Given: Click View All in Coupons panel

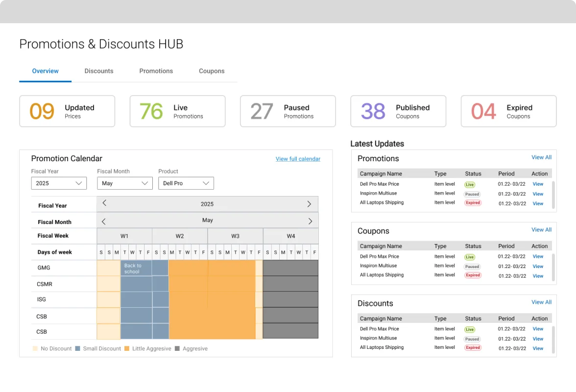Looking at the screenshot, I should click(x=542, y=230).
